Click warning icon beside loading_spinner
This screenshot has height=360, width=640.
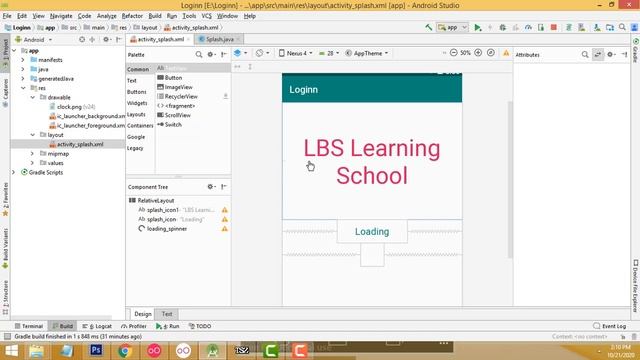(224, 229)
